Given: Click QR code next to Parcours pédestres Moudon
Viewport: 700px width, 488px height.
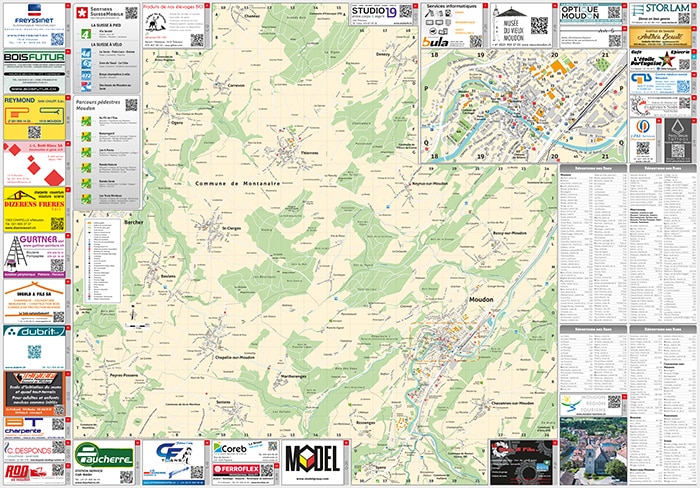Looking at the screenshot, I should pyautogui.click(x=131, y=105).
